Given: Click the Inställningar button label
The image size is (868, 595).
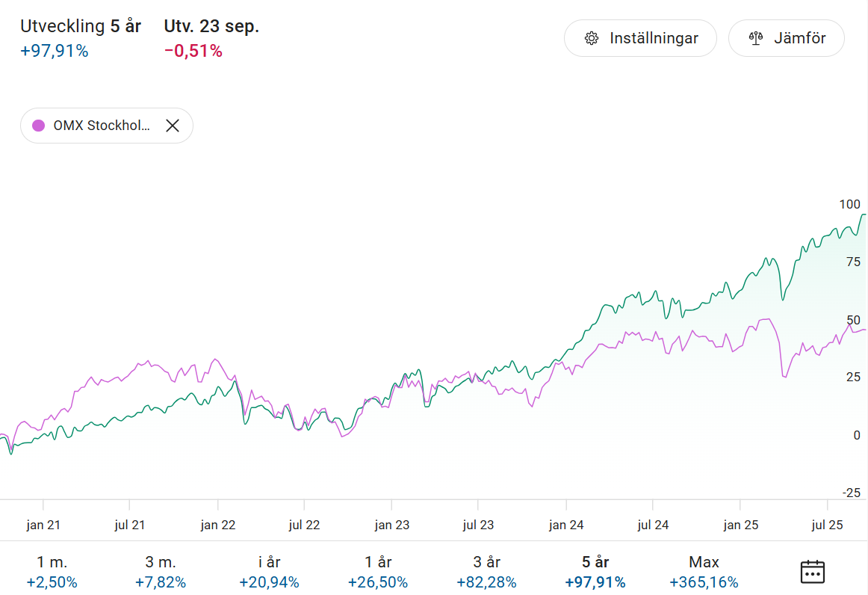Looking at the screenshot, I should pos(654,38).
